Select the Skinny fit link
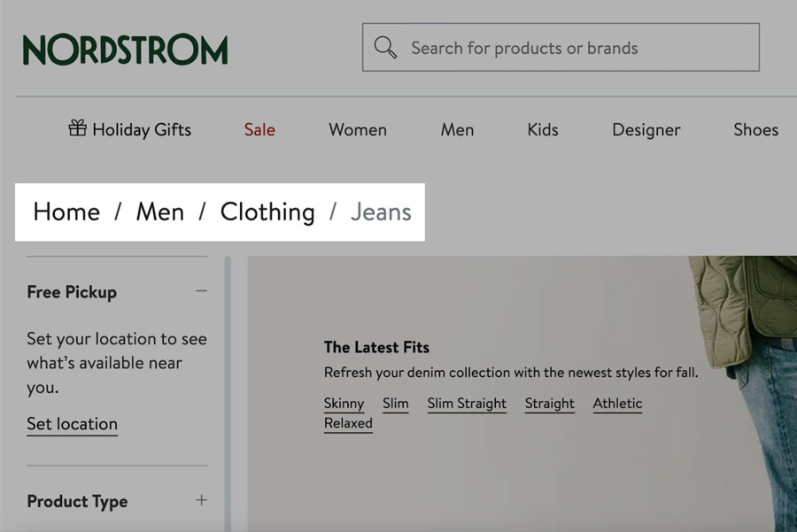 point(344,404)
